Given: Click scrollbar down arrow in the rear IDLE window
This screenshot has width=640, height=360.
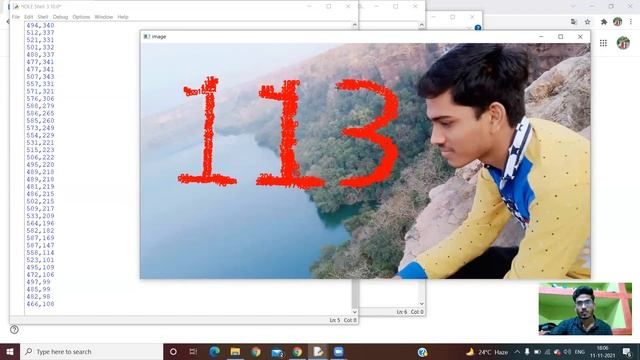Looking at the screenshot, I should [422, 304].
